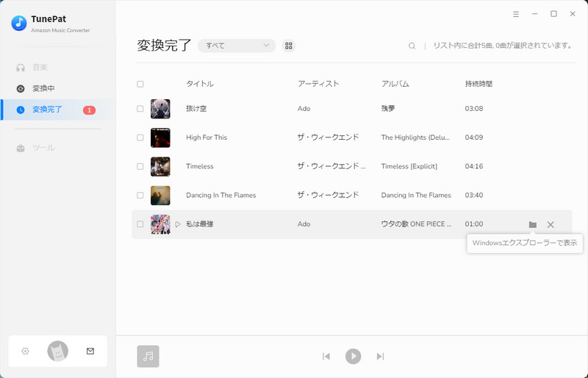Screen dimensions: 588x378
Task: Click album art of Dancing In The Flames
Action: [x=160, y=196]
